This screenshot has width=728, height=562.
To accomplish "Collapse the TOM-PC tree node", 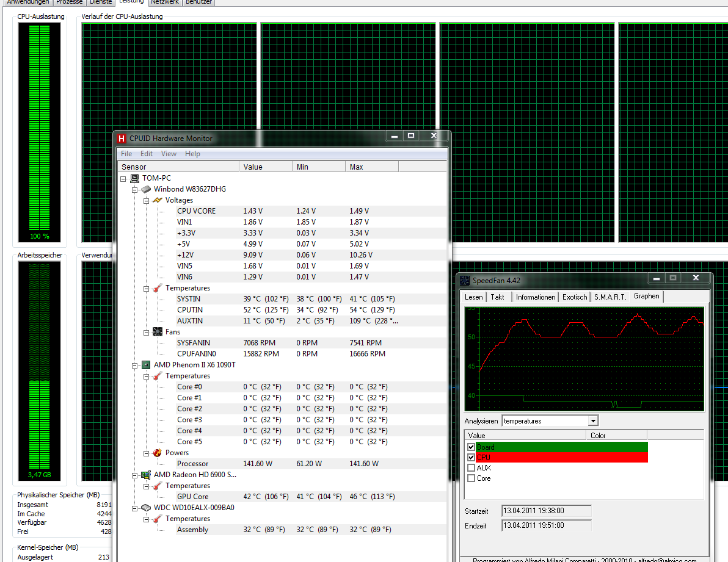I will (123, 179).
